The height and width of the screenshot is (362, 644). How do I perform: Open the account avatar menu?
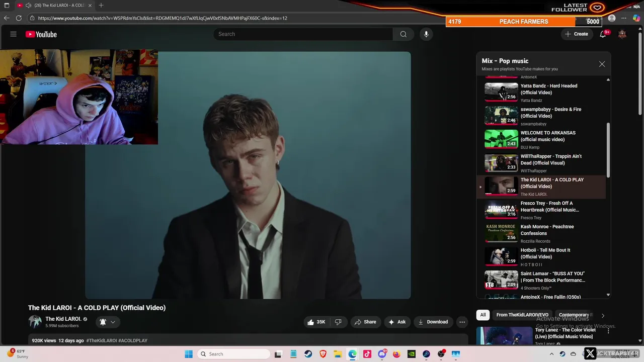click(622, 34)
